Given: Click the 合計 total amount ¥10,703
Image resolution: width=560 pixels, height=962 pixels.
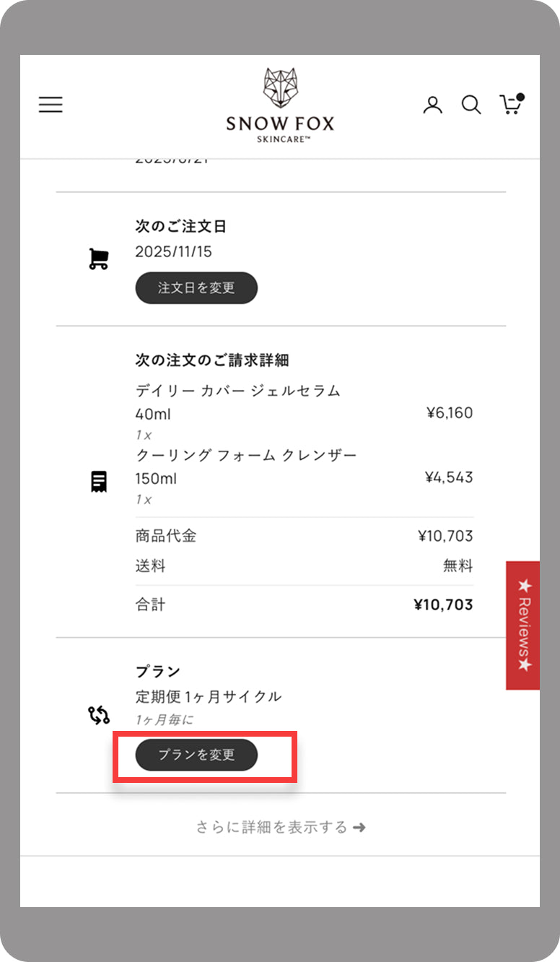Looking at the screenshot, I should point(443,604).
